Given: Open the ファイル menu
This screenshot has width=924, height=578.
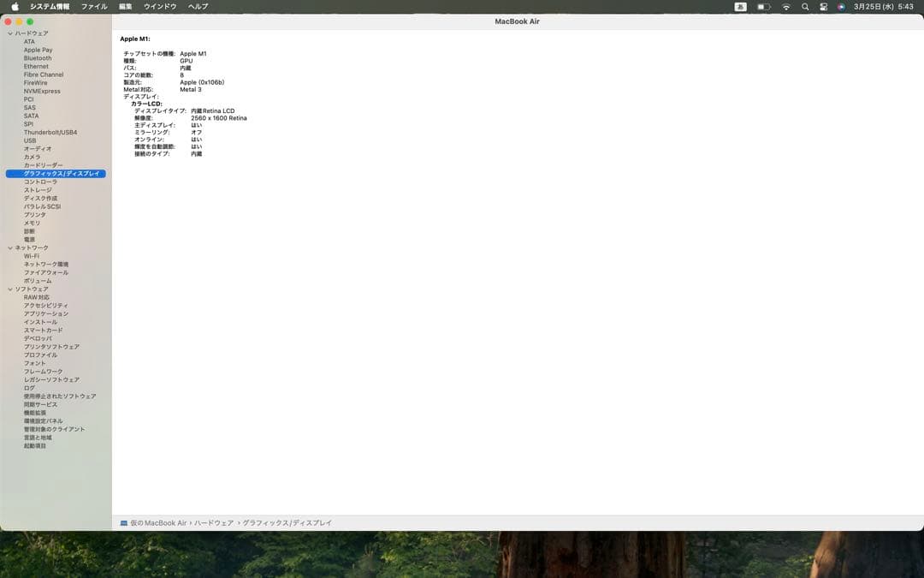Looking at the screenshot, I should pos(94,7).
